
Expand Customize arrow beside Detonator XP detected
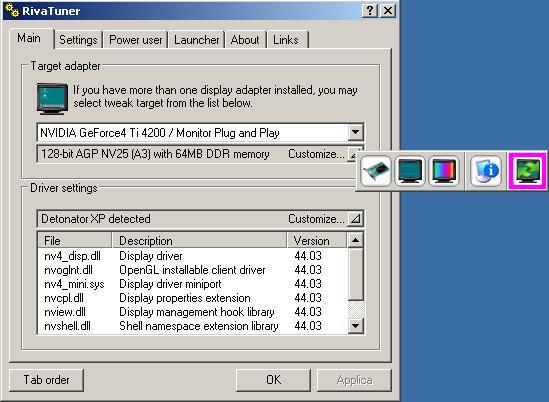pyautogui.click(x=355, y=219)
